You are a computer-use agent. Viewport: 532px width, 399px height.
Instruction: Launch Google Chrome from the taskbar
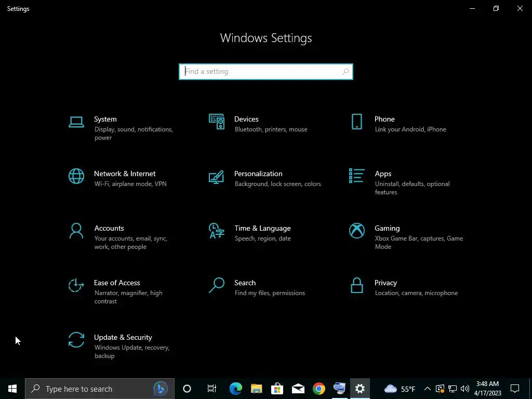tap(318, 389)
